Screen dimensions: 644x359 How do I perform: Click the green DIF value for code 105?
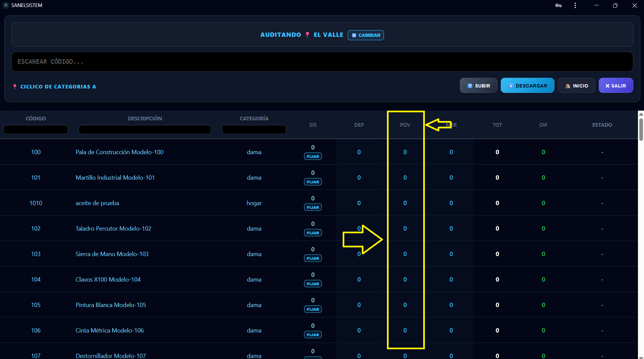point(543,305)
